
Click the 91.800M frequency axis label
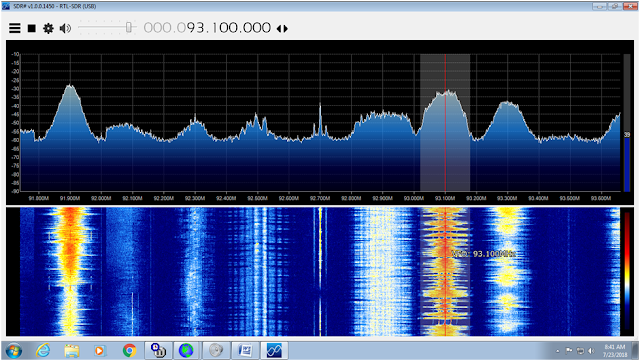pos(39,198)
